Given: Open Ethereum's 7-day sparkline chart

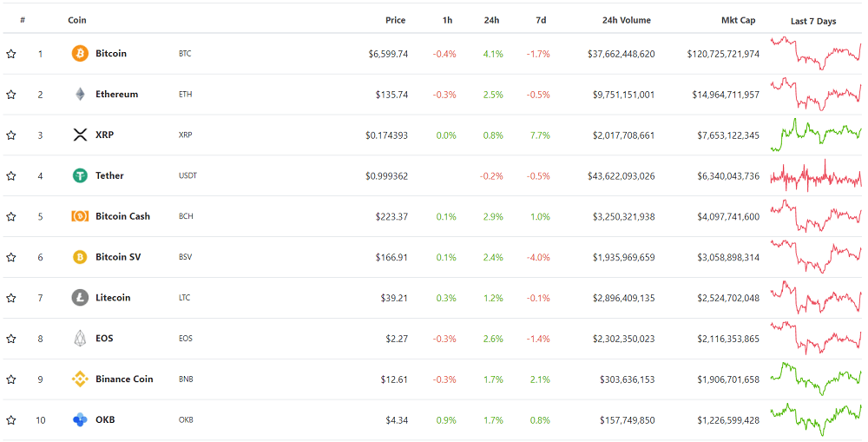Looking at the screenshot, I should 816,94.
